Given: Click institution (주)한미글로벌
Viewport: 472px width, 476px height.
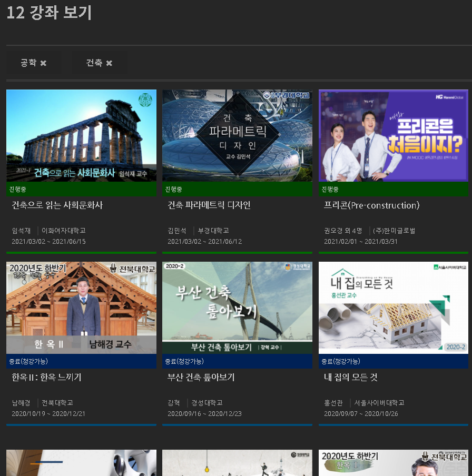Looking at the screenshot, I should coord(394,231).
